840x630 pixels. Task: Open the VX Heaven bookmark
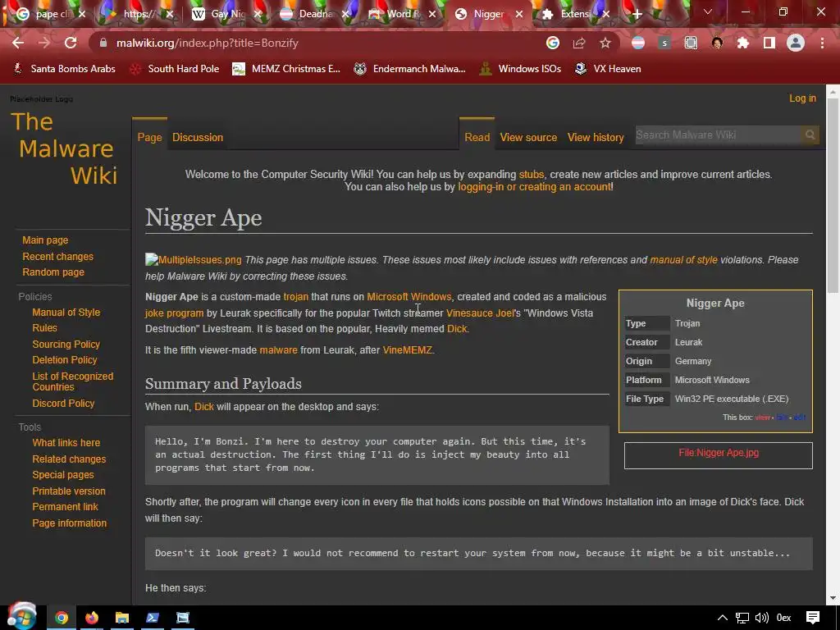click(x=608, y=69)
